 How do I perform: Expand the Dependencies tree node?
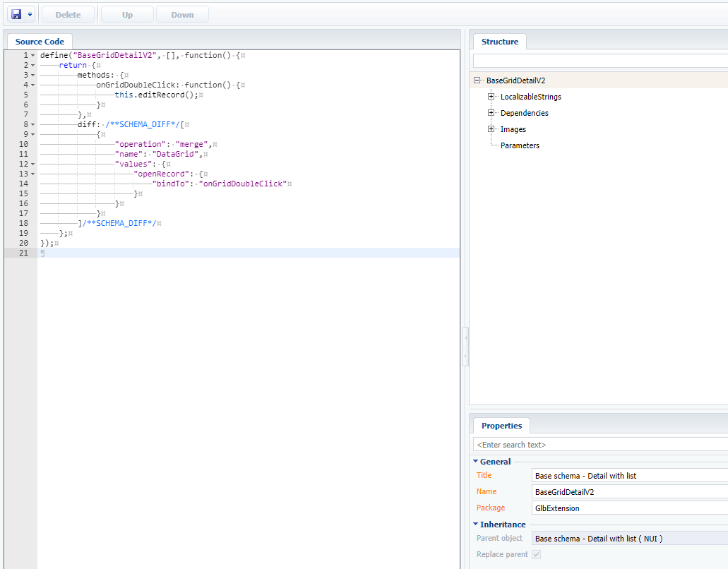491,113
